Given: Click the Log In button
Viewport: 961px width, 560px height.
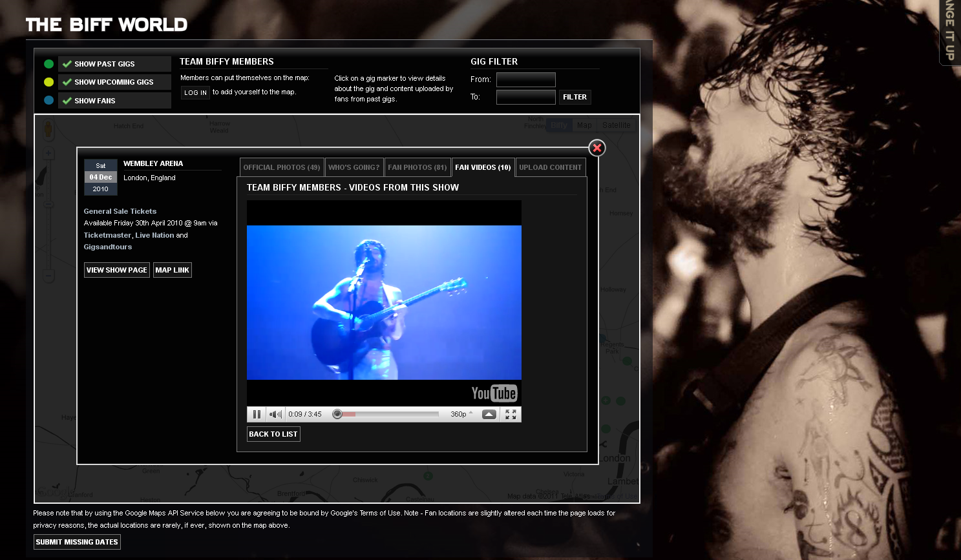Looking at the screenshot, I should [195, 92].
